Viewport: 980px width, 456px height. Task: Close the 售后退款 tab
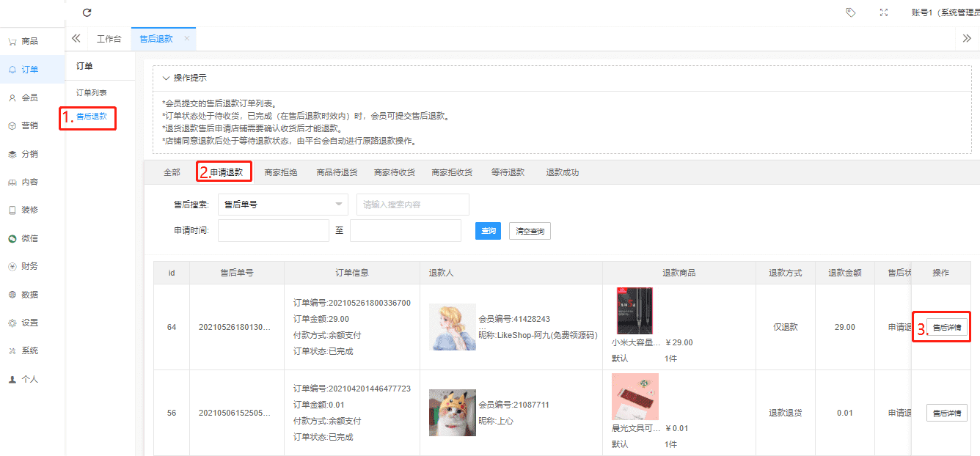click(x=187, y=39)
